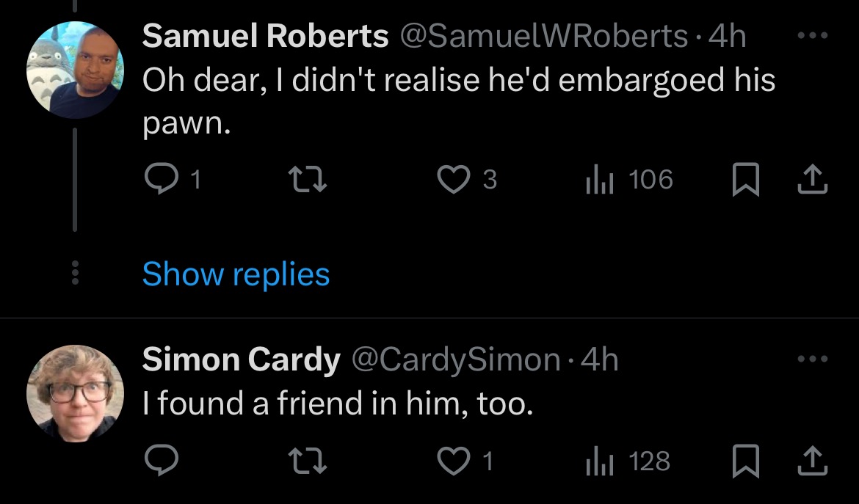Open Samuel Roberts' profile picture
The image size is (859, 504).
pos(75,70)
